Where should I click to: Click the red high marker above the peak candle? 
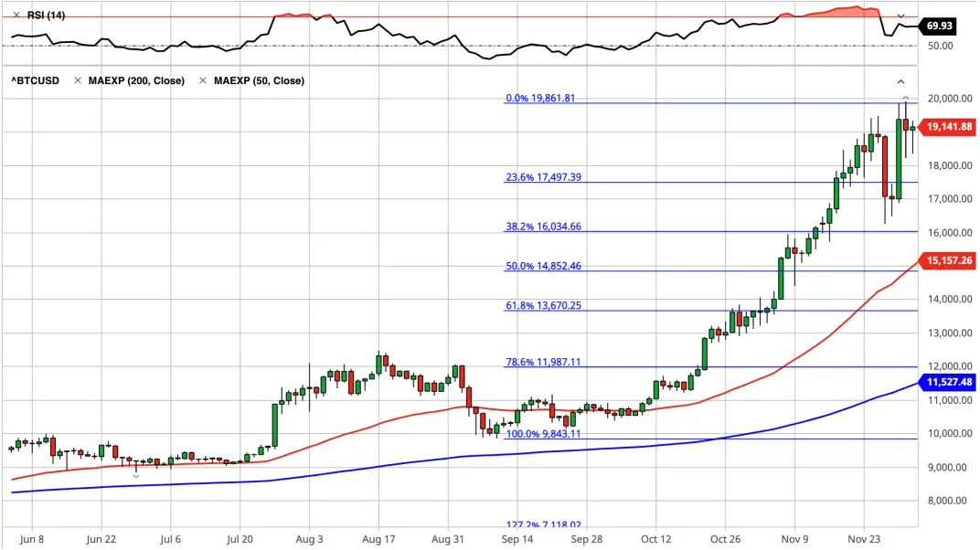(905, 99)
